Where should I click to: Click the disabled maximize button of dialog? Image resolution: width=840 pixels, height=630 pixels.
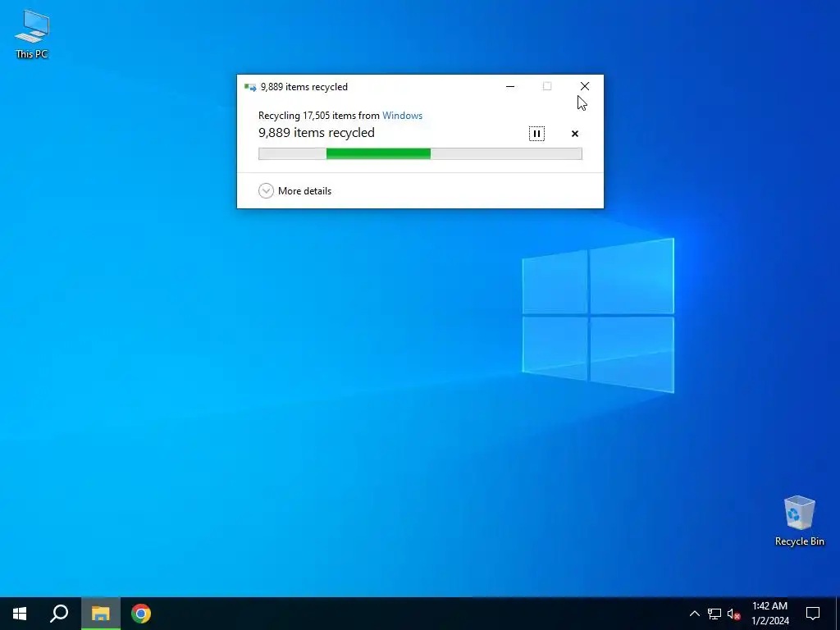547,86
